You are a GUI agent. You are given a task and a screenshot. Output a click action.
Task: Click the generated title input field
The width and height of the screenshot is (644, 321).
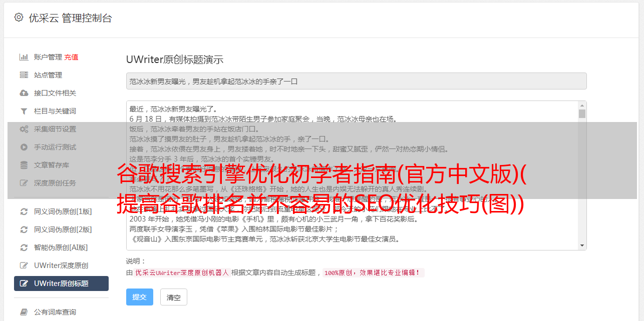tap(356, 81)
